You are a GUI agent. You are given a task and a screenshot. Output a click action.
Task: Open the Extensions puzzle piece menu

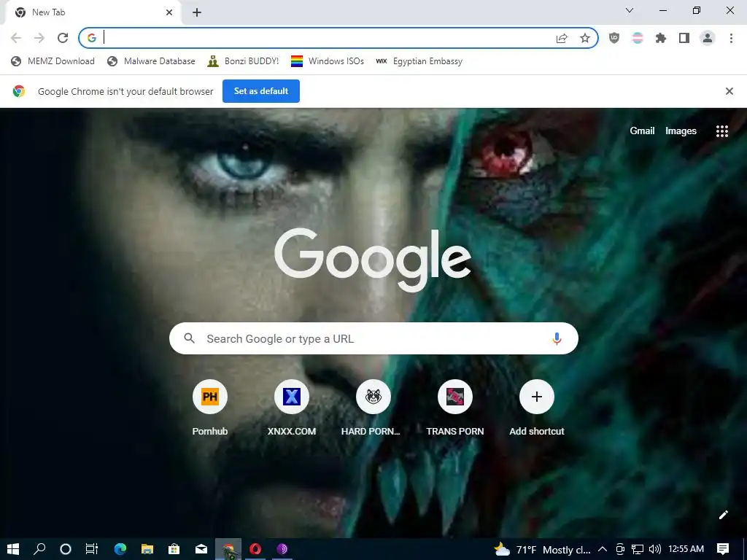661,38
